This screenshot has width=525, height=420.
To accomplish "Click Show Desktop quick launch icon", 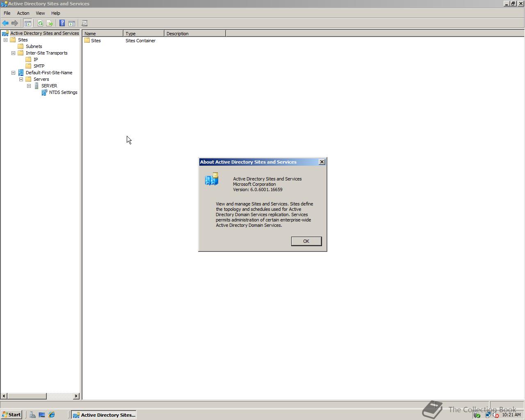I will (x=42, y=415).
